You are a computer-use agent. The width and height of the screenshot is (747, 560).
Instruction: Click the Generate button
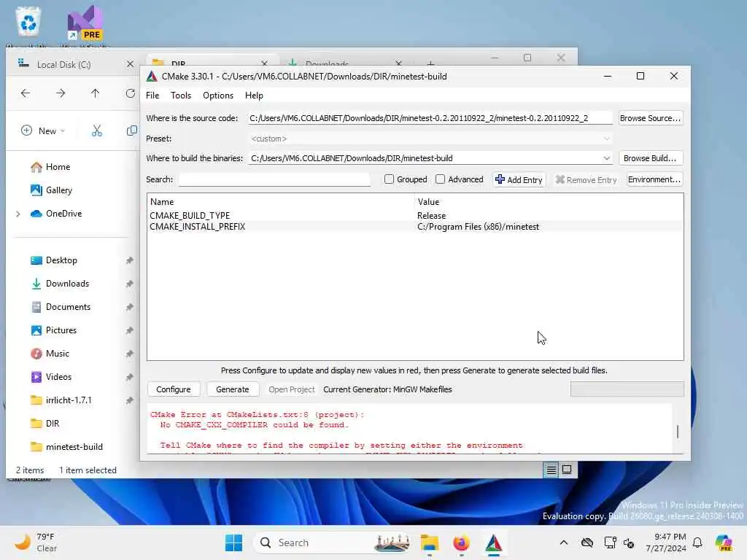point(233,389)
